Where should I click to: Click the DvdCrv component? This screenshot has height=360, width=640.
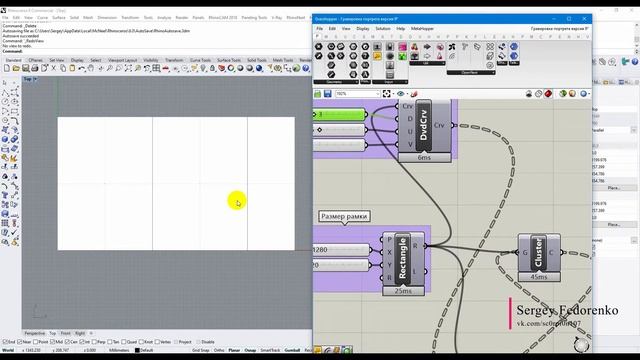(x=424, y=131)
